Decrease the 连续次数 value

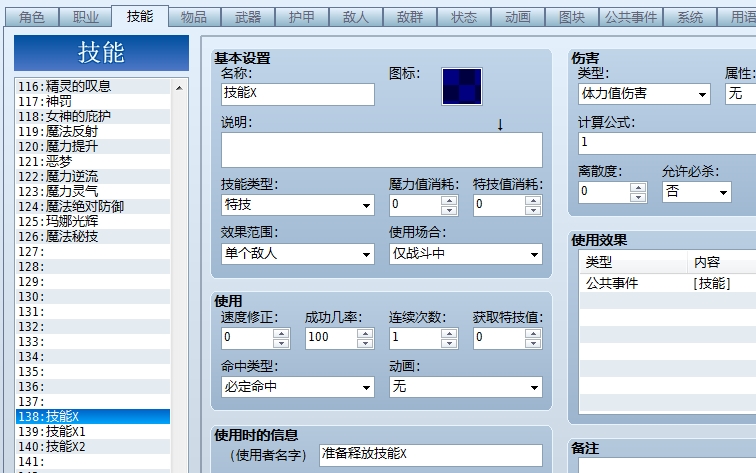click(x=449, y=343)
